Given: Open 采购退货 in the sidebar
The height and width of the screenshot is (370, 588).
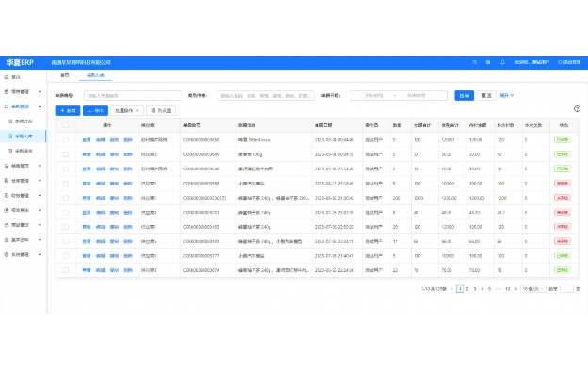Looking at the screenshot, I should click(x=24, y=151).
